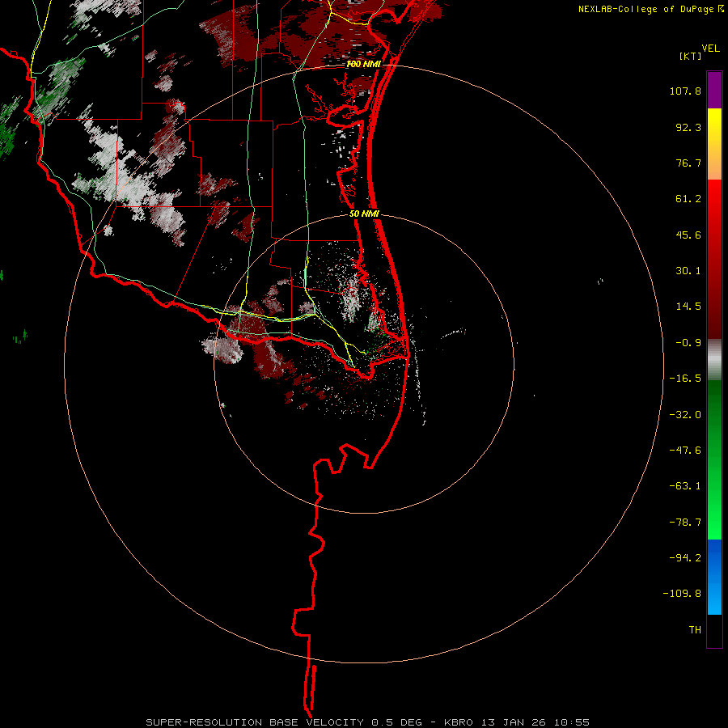Click the -94.2 legend value

tap(685, 557)
